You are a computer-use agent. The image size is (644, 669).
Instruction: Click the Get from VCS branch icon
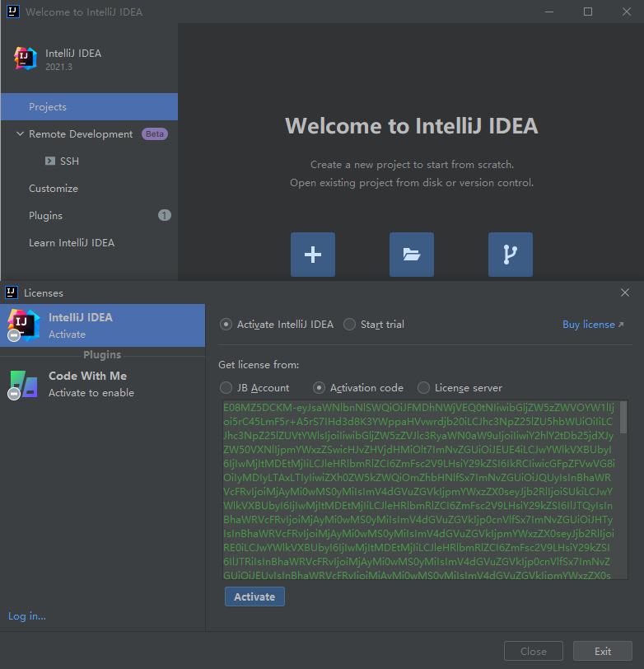pos(510,255)
